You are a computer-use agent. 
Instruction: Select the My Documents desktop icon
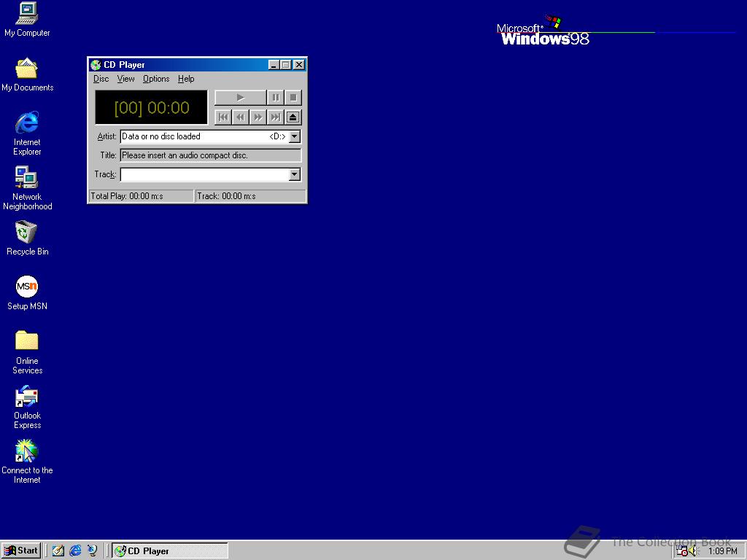coord(27,75)
